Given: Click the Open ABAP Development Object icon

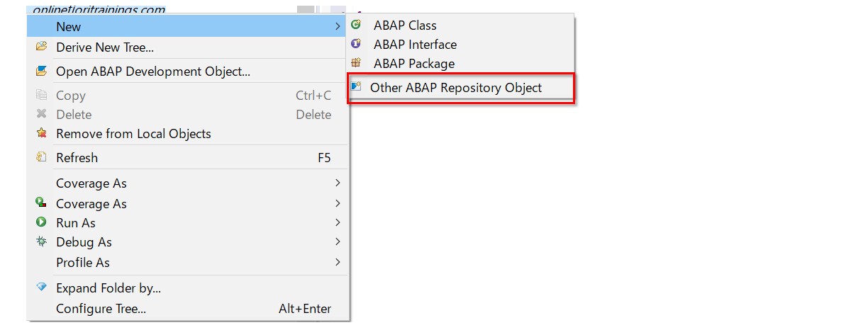Looking at the screenshot, I should click(x=42, y=71).
